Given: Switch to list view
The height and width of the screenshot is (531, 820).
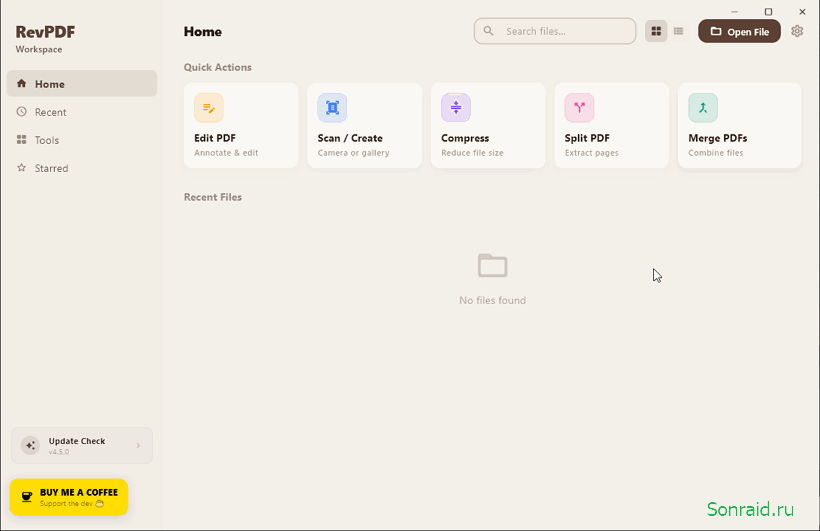Looking at the screenshot, I should tap(678, 31).
